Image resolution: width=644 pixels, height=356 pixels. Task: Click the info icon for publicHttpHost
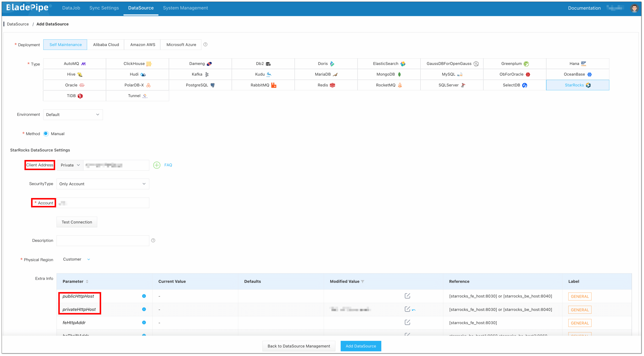(x=144, y=296)
